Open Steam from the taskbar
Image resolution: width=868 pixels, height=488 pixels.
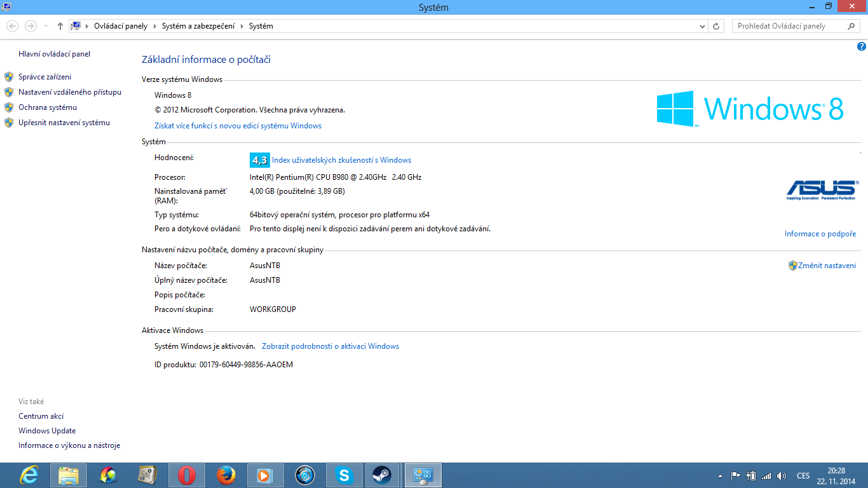point(382,475)
